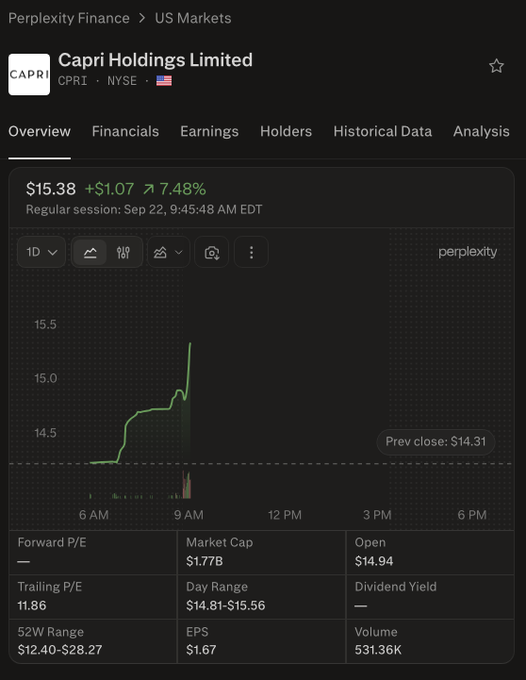
Task: Click the 9 AM volume bars on chart
Action: coord(187,485)
